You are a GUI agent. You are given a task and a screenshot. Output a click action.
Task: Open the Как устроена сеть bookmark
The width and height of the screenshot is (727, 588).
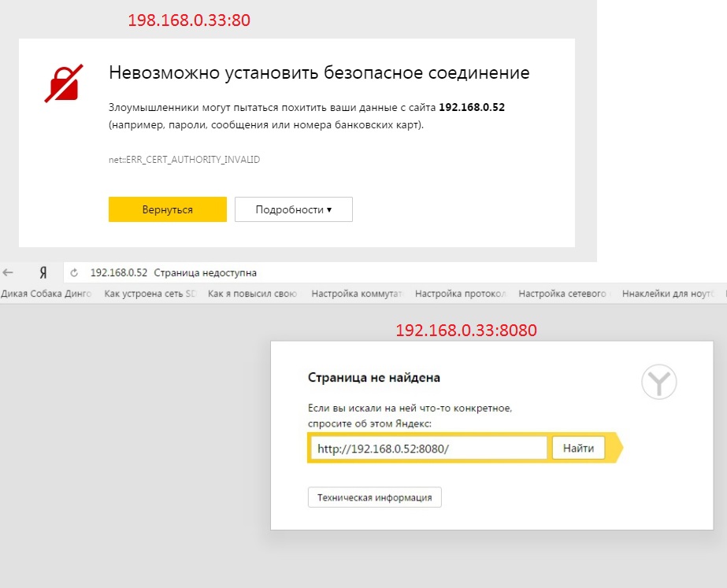click(150, 294)
